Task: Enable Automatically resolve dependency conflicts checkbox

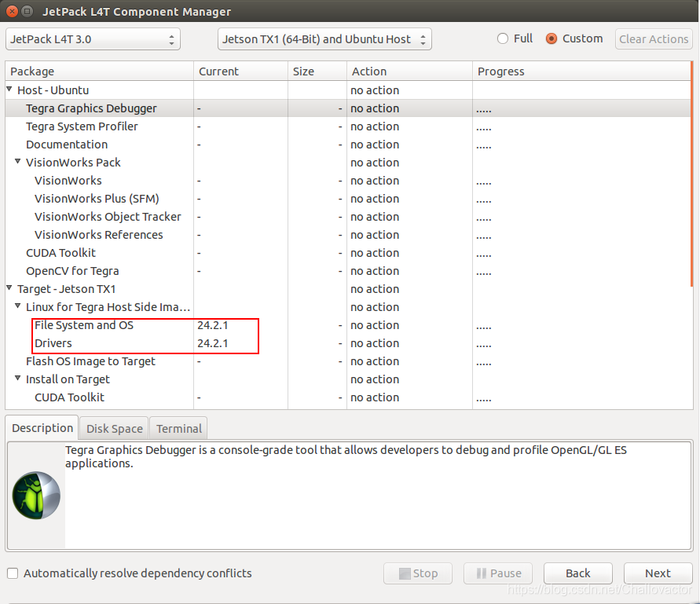Action: click(x=13, y=573)
